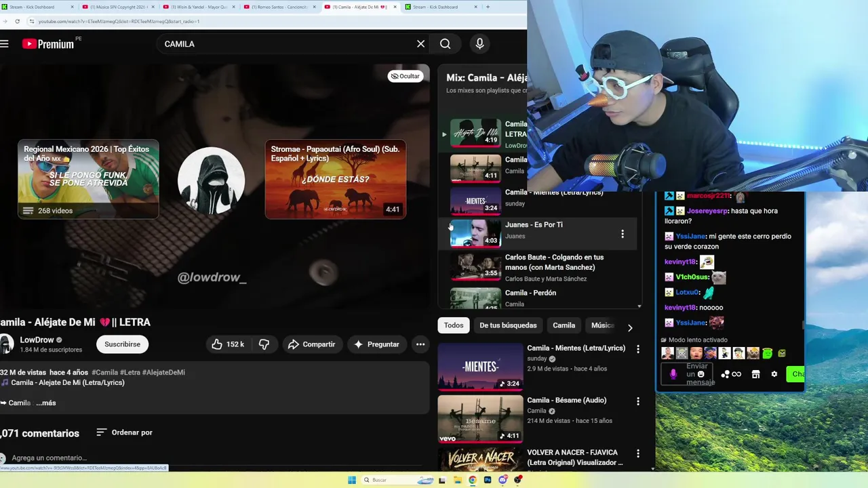
Task: Open more actions under the video
Action: click(x=420, y=344)
